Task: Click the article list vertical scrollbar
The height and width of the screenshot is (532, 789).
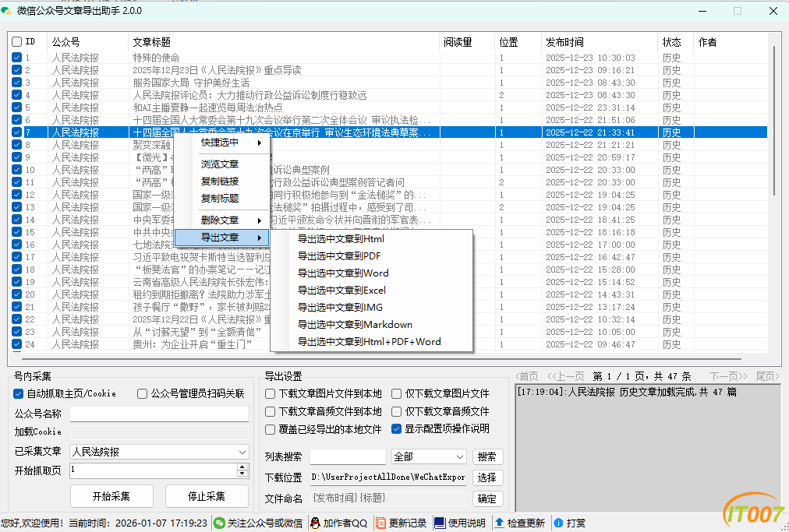Action: coord(774,117)
